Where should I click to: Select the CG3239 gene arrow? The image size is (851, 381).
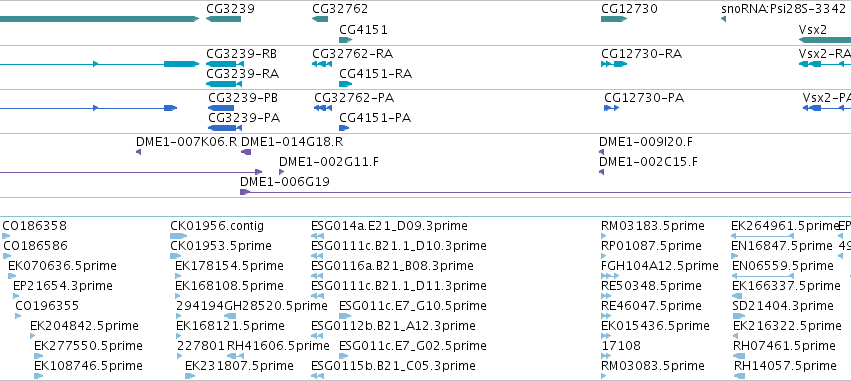[x=223, y=19]
